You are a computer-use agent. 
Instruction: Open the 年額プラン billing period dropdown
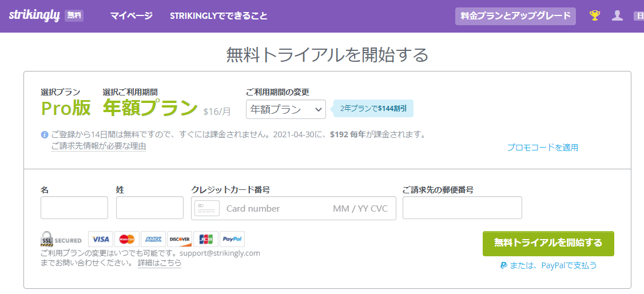[x=286, y=109]
